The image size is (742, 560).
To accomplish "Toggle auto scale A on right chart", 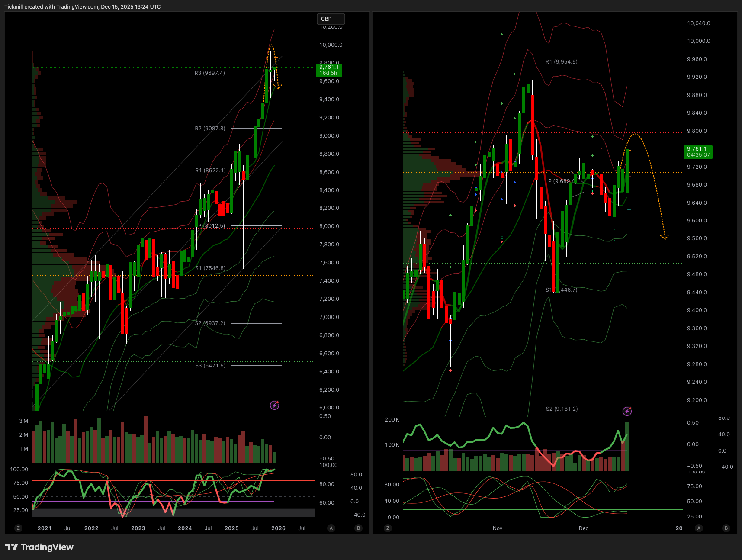I will coord(699,528).
